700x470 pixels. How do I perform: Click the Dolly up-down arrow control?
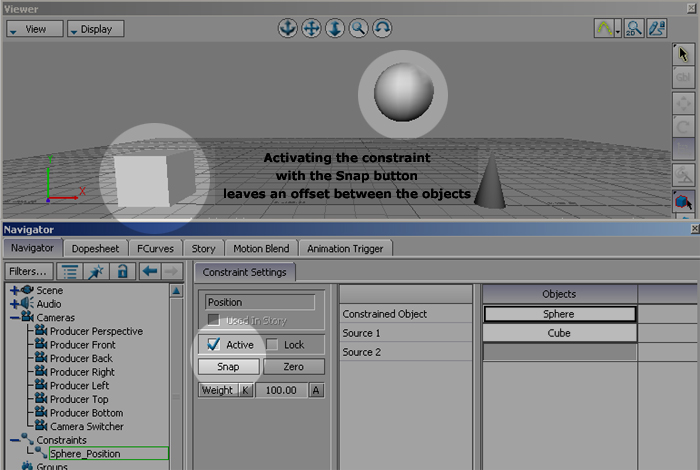[x=335, y=28]
